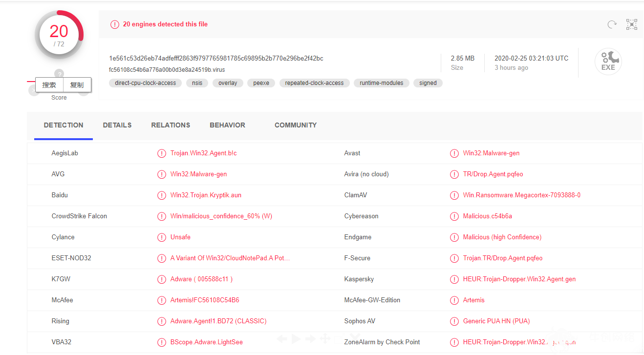Click the Win/malicious_confidence_60% (W) result
The width and height of the screenshot is (644, 355).
(221, 216)
